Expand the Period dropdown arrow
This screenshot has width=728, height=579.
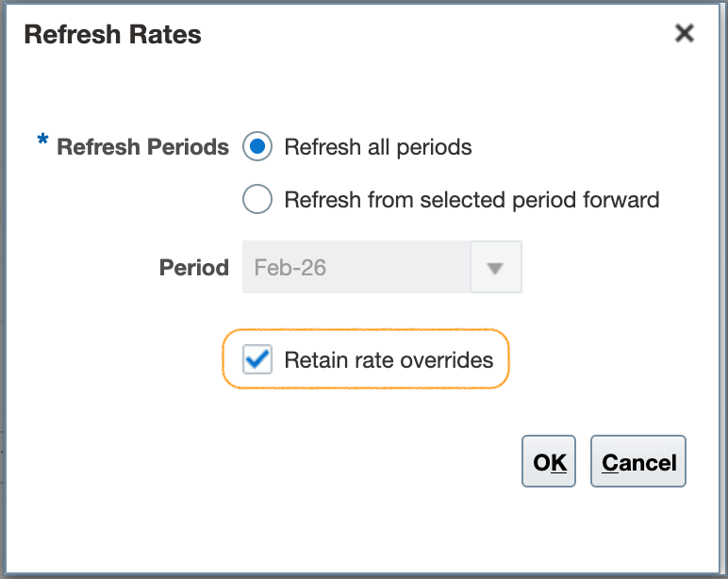click(496, 268)
